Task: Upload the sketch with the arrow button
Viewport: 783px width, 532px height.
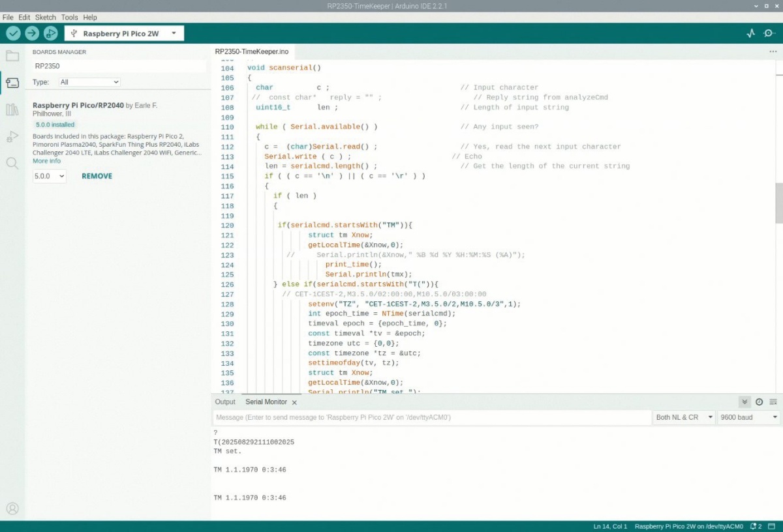Action: tap(32, 33)
